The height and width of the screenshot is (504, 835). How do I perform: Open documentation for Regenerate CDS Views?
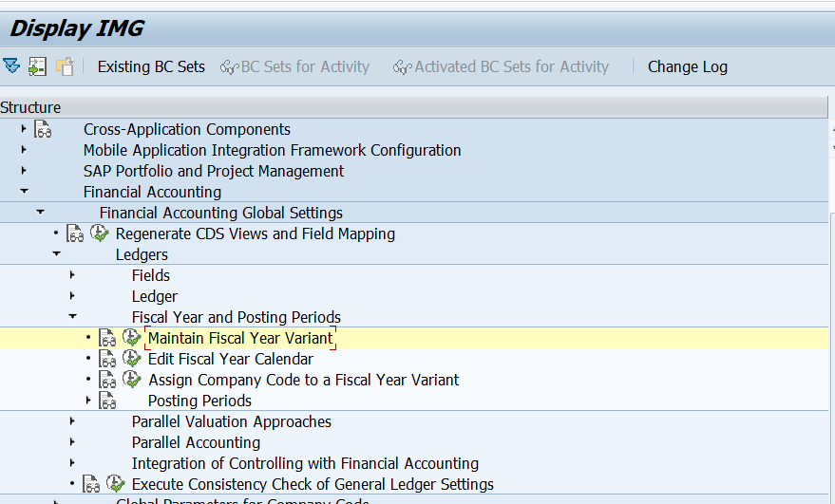[x=75, y=233]
